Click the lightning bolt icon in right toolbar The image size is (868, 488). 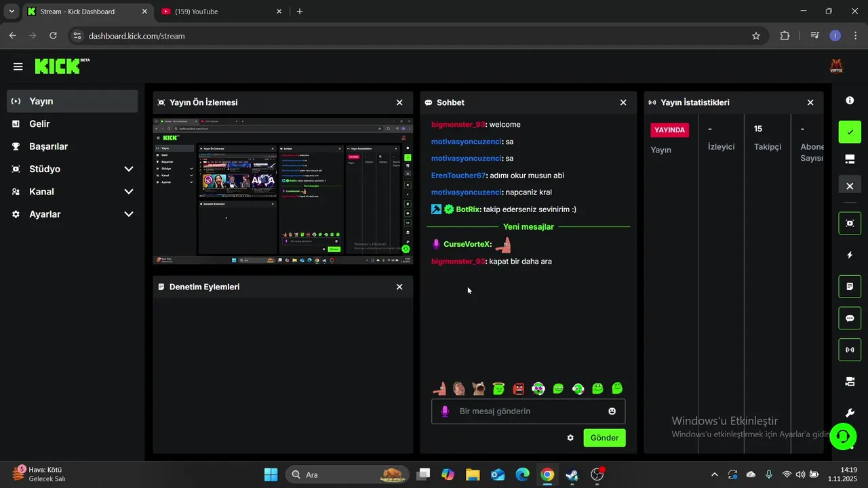point(850,255)
